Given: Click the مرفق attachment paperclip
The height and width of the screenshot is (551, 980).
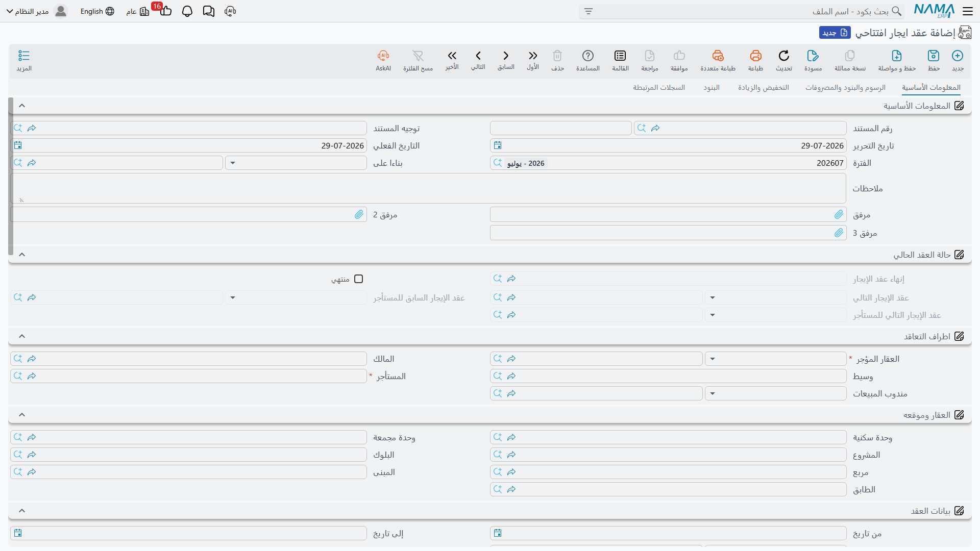Looking at the screenshot, I should pos(839,215).
